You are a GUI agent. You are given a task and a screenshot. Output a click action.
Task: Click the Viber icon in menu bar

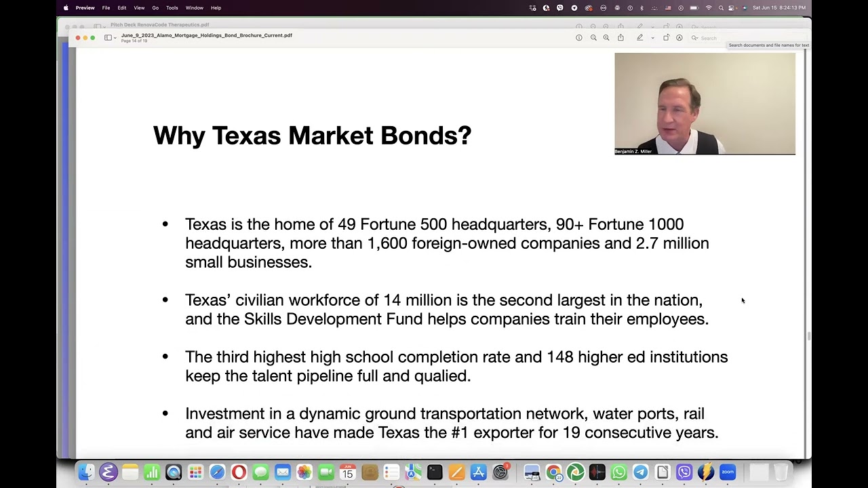click(559, 7)
